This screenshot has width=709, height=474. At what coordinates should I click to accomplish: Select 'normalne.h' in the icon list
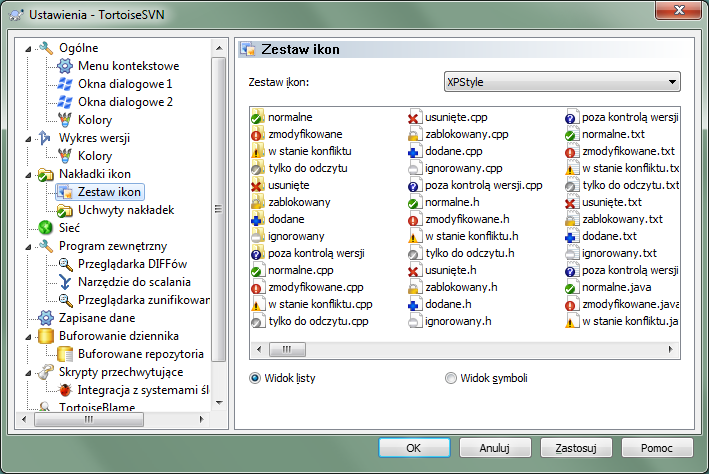[x=452, y=202]
